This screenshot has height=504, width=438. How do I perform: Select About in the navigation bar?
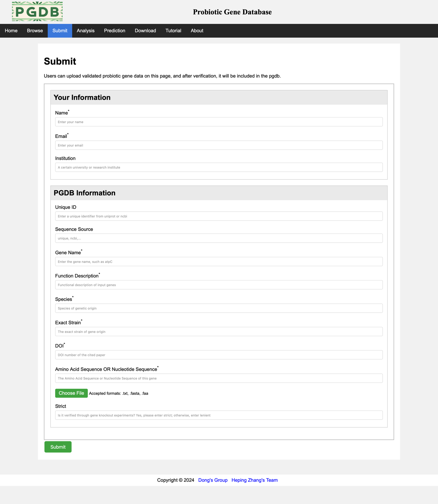[197, 31]
